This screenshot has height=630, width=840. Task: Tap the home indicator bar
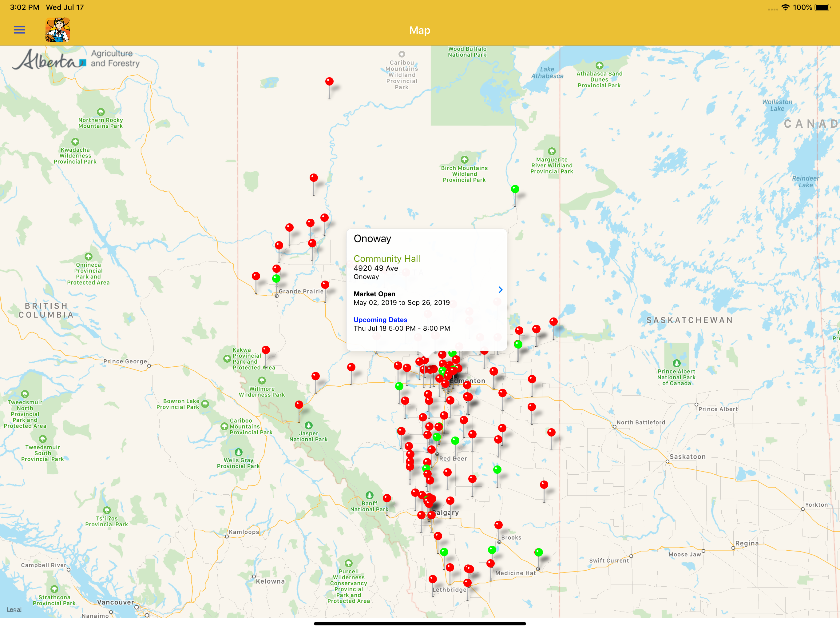[420, 624]
